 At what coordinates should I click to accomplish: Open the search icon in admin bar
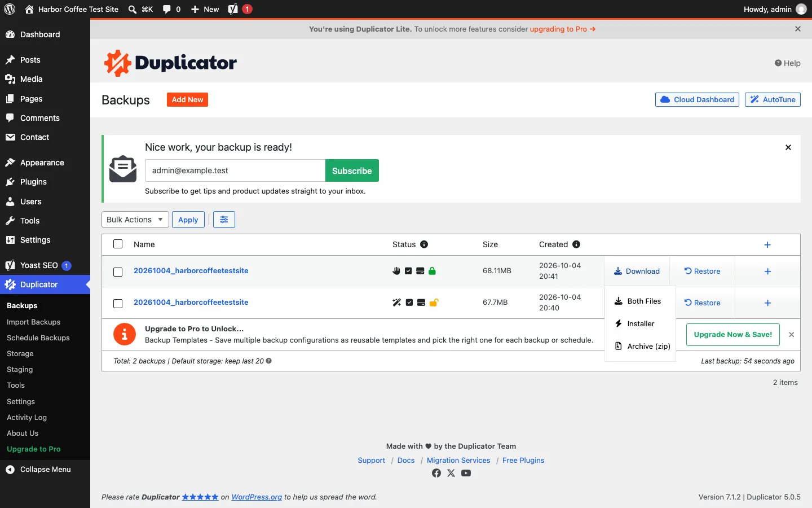(x=132, y=9)
